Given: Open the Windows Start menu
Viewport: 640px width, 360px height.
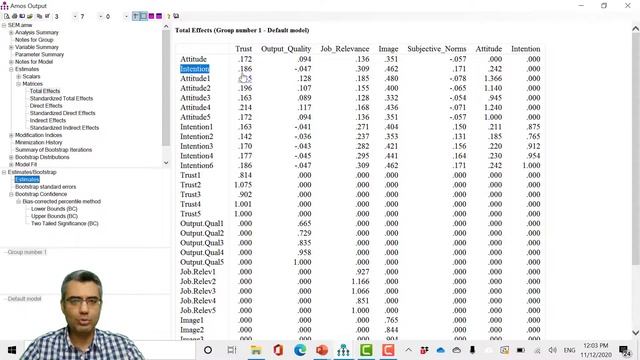Looking at the screenshot, I should 12,350.
